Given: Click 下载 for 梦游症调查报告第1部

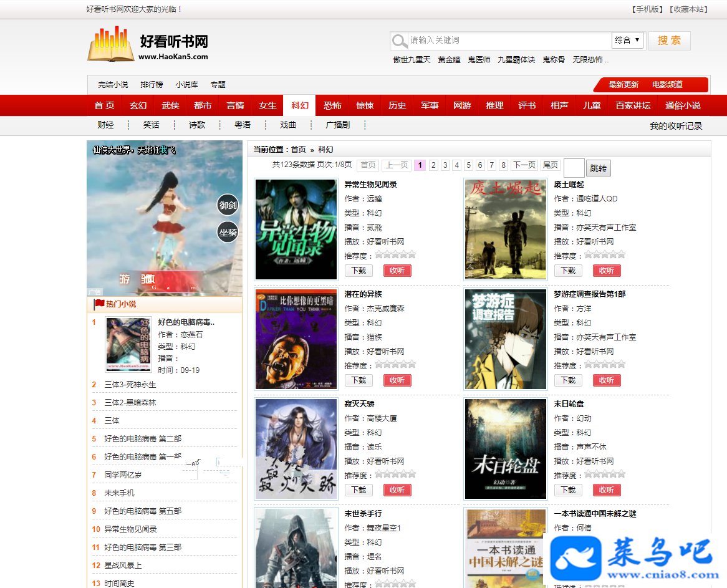Looking at the screenshot, I should (x=568, y=380).
